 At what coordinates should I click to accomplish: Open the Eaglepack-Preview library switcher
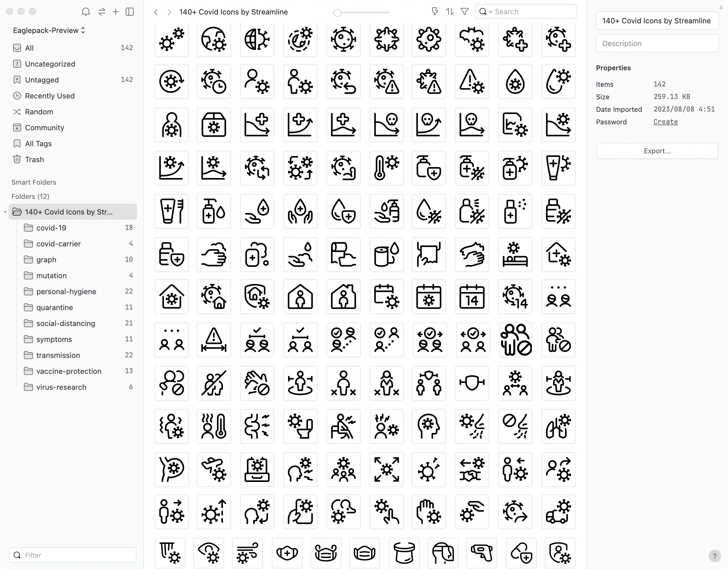pos(49,30)
